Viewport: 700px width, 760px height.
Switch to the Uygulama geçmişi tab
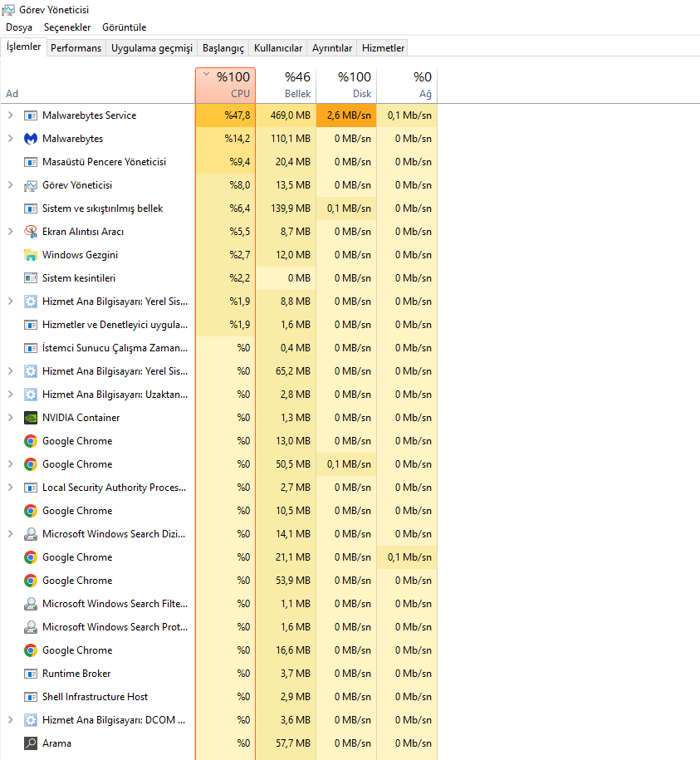click(152, 48)
